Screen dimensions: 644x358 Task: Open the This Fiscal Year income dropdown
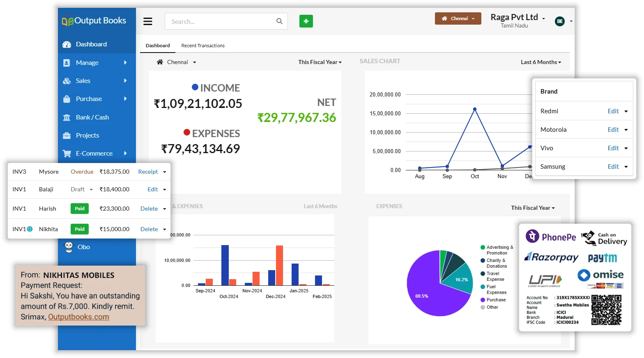click(320, 62)
